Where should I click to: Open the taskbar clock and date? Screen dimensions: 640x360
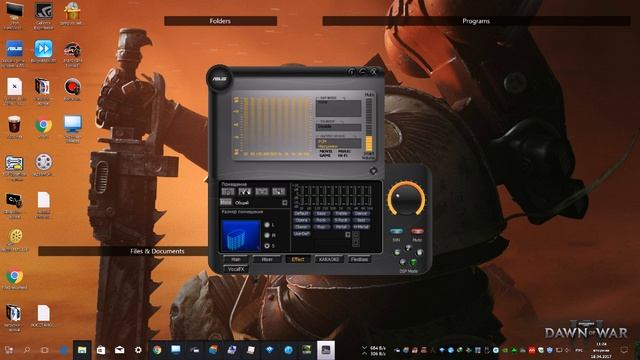[601, 350]
